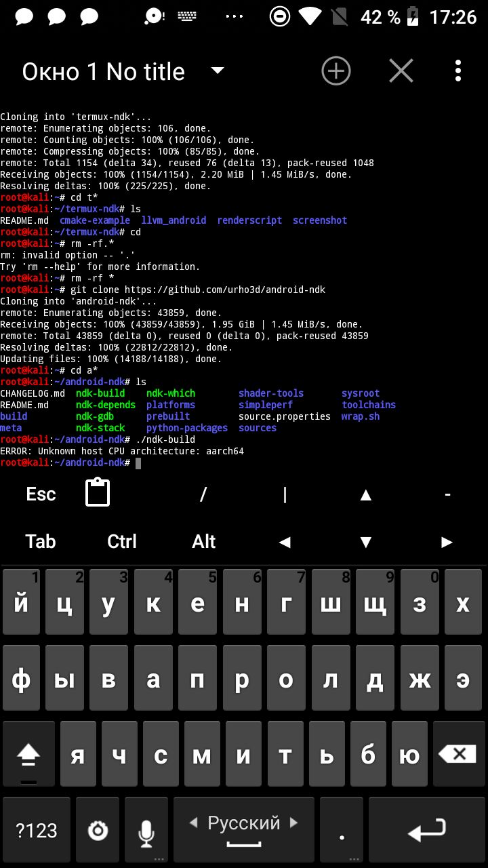Tap the л key
Viewport: 488px width, 868px height.
coord(331,677)
